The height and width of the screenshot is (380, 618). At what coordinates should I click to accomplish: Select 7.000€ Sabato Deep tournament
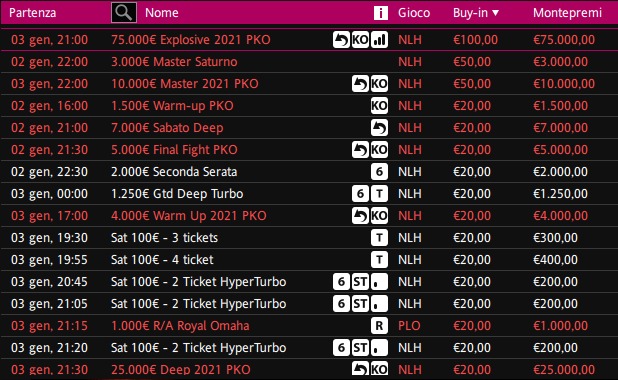[x=167, y=128]
